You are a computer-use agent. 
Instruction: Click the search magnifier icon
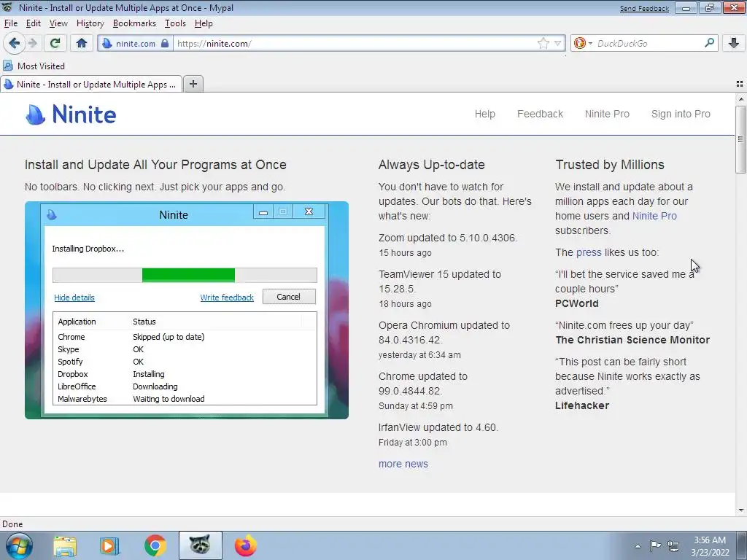[709, 43]
